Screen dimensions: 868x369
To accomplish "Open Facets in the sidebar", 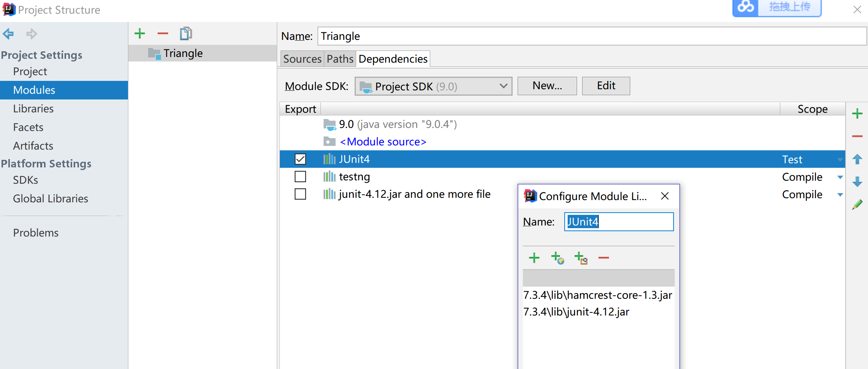I will 28,127.
